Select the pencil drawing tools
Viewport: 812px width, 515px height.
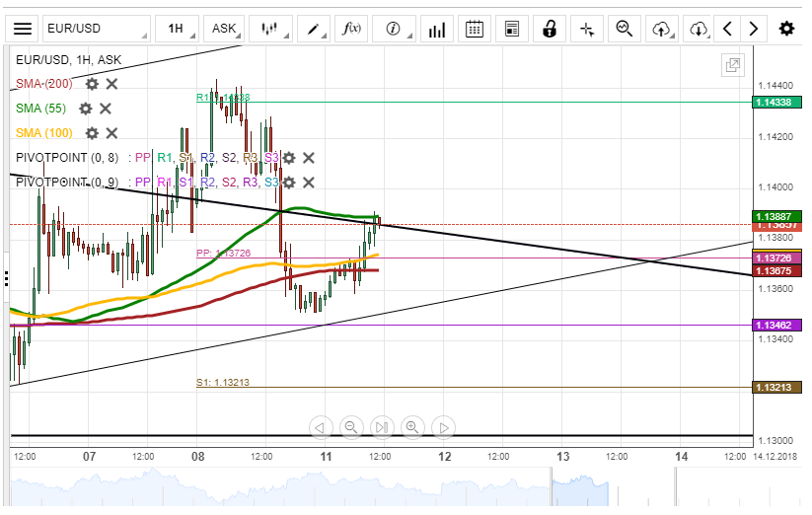[315, 29]
